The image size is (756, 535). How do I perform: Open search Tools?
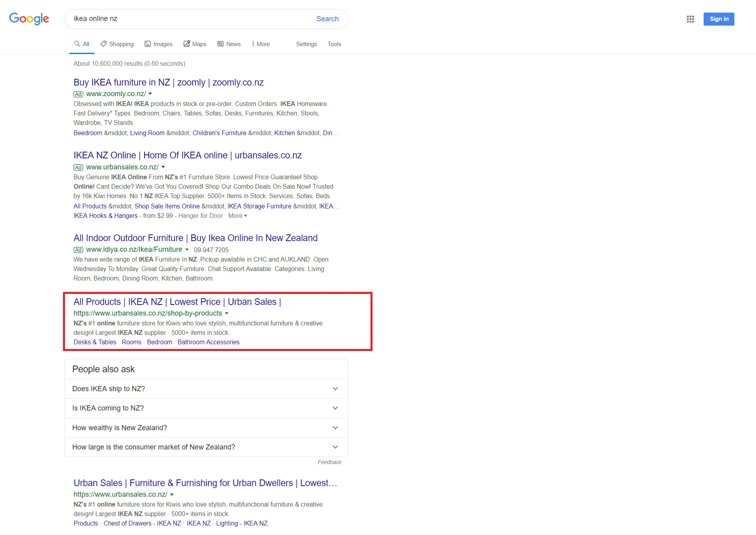click(334, 44)
